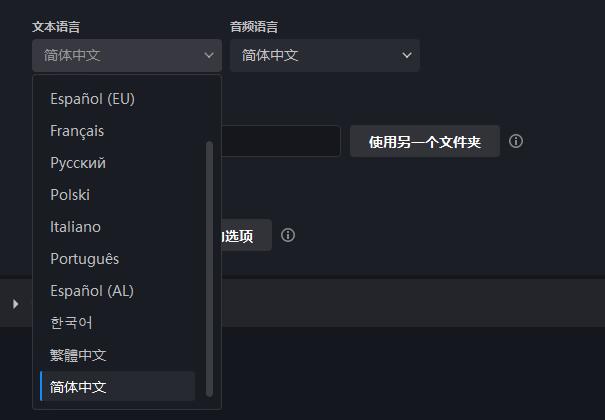Select highlighted 简体中文 list item
605x420 pixels.
click(118, 386)
